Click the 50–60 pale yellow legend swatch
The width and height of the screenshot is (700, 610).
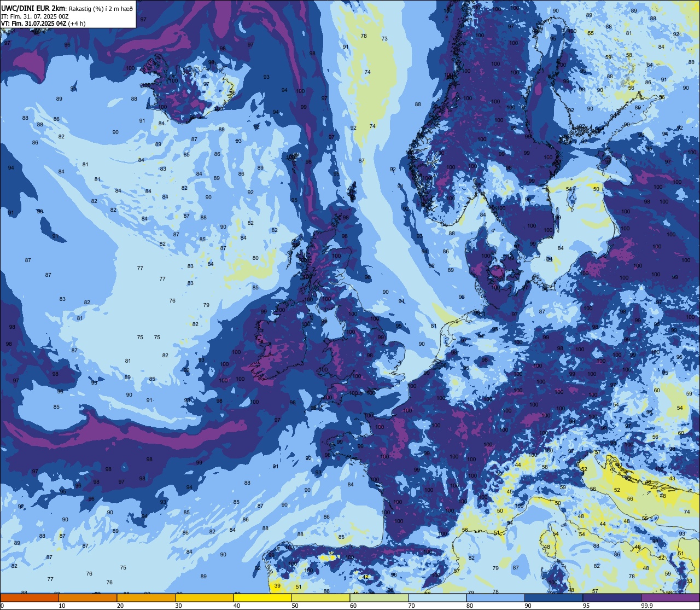[320, 597]
